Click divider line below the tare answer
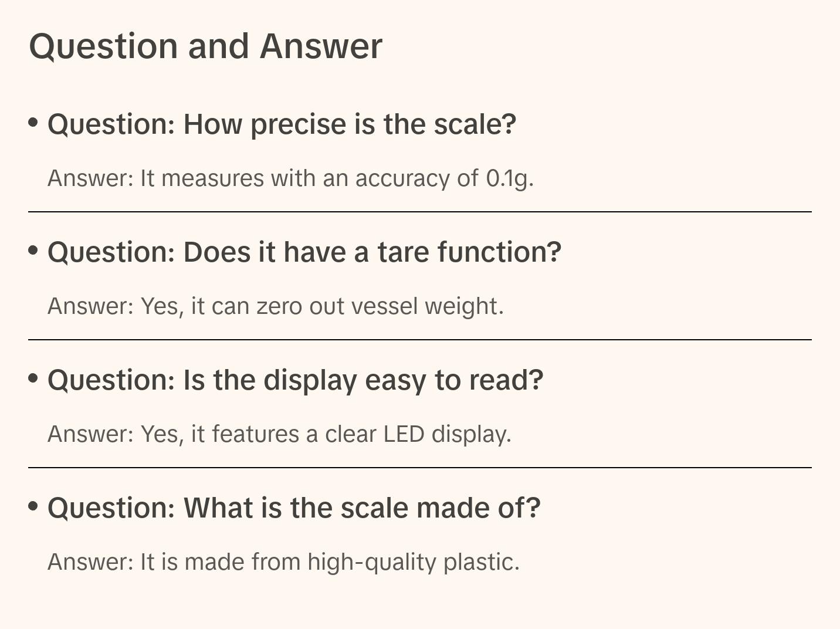This screenshot has width=840, height=629. tap(419, 340)
